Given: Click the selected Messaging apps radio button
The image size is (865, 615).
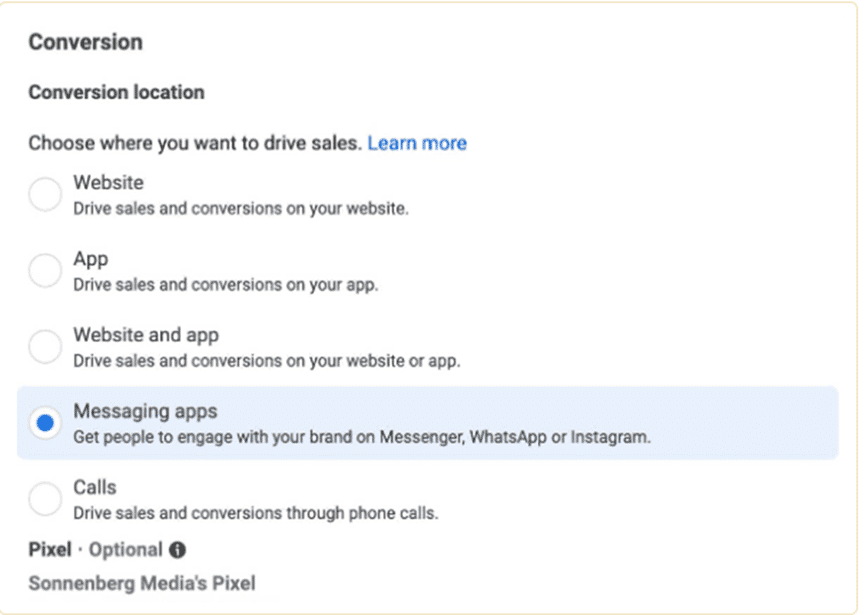Looking at the screenshot, I should click(45, 423).
